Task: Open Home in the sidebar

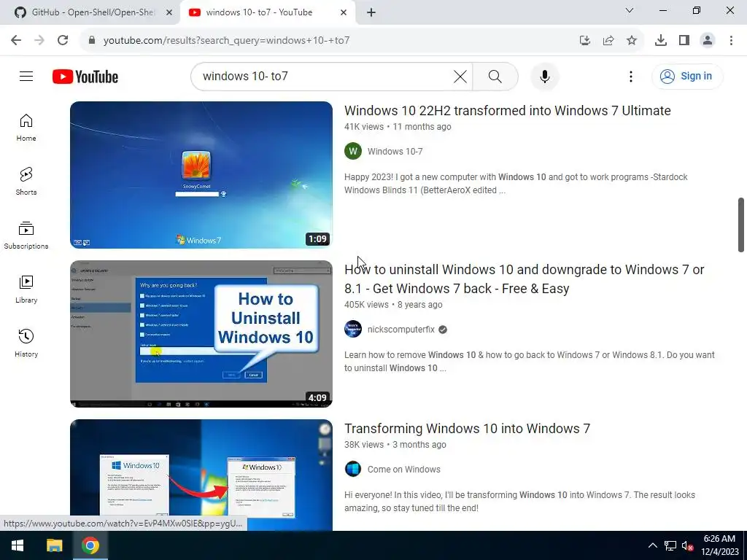Action: click(x=26, y=128)
